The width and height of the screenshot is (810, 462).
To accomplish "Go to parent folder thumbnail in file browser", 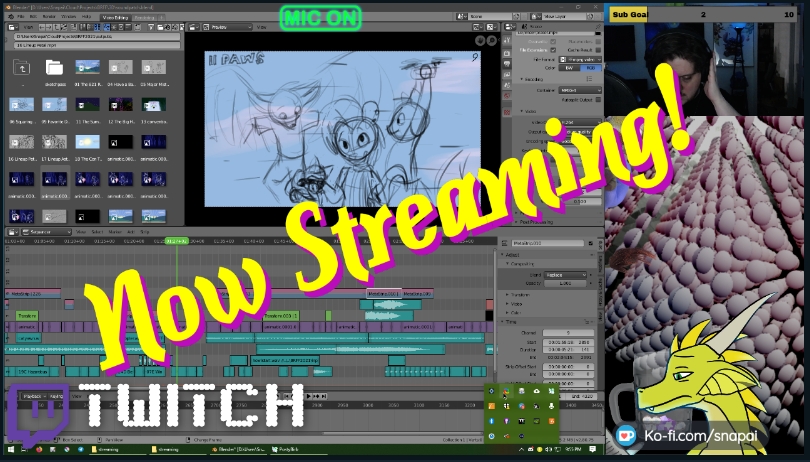I will [x=22, y=67].
